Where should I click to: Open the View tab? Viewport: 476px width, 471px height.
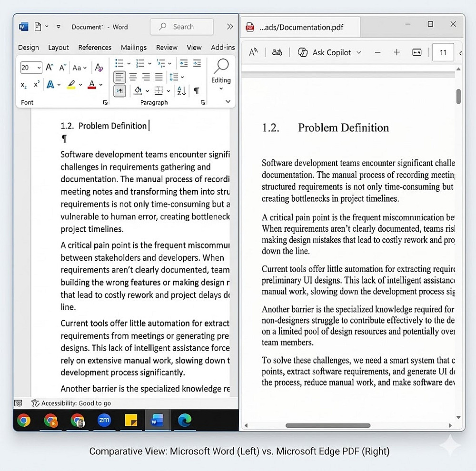[194, 48]
